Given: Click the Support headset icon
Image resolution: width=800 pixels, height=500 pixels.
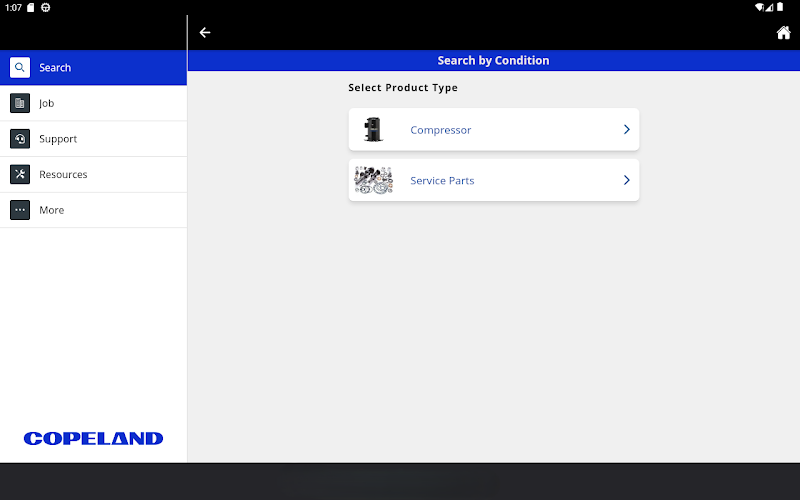Looking at the screenshot, I should coord(20,139).
